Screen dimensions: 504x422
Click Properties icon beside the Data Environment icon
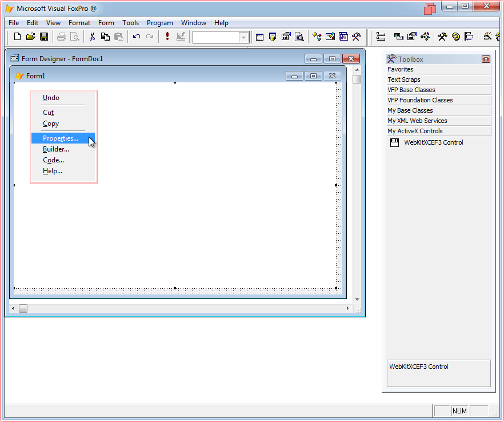click(412, 37)
